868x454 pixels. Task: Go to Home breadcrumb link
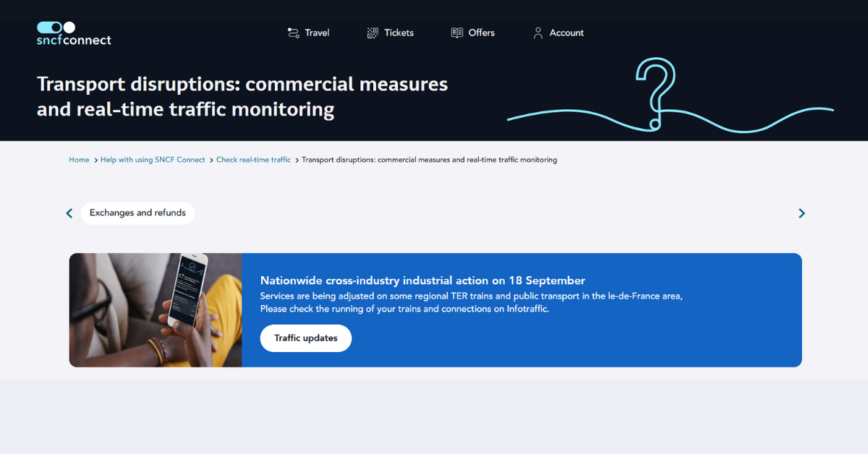[x=79, y=160]
